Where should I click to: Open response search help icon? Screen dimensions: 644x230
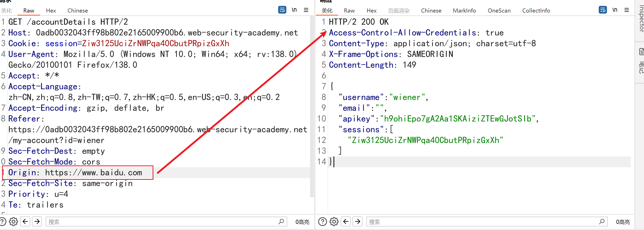click(x=322, y=222)
